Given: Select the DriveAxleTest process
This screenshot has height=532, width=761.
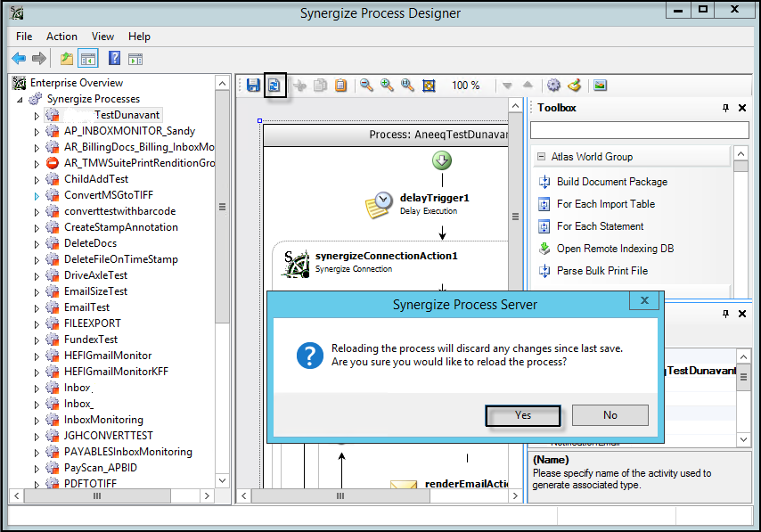Looking at the screenshot, I should pyautogui.click(x=95, y=275).
